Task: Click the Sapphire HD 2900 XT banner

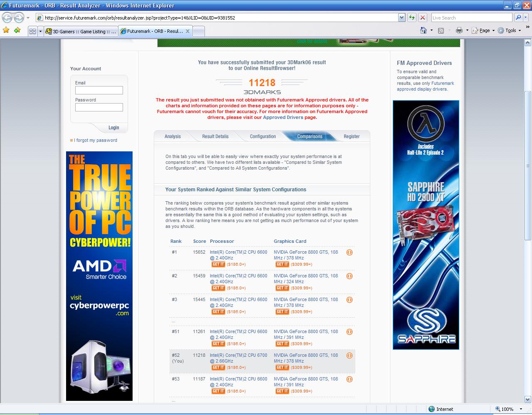Action: (426, 225)
